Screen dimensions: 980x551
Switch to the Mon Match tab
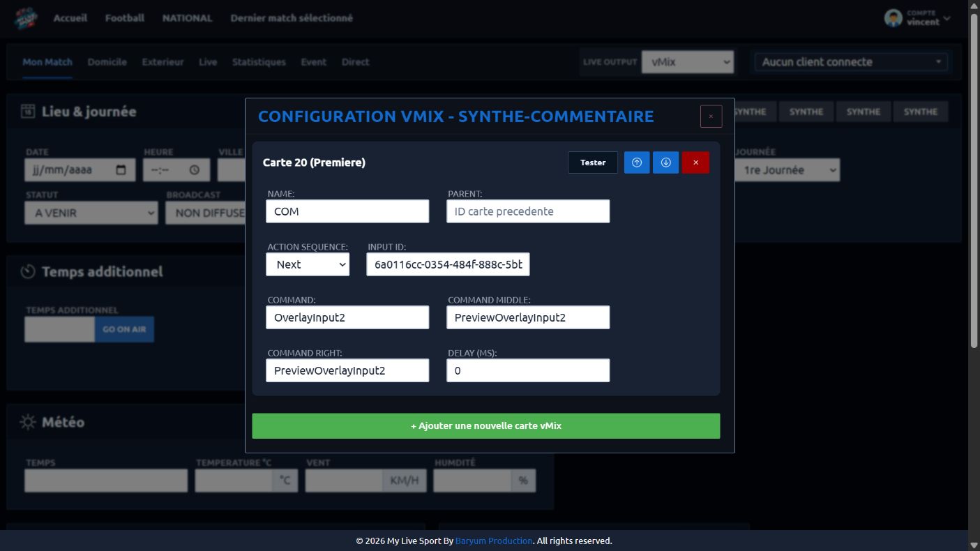[47, 62]
